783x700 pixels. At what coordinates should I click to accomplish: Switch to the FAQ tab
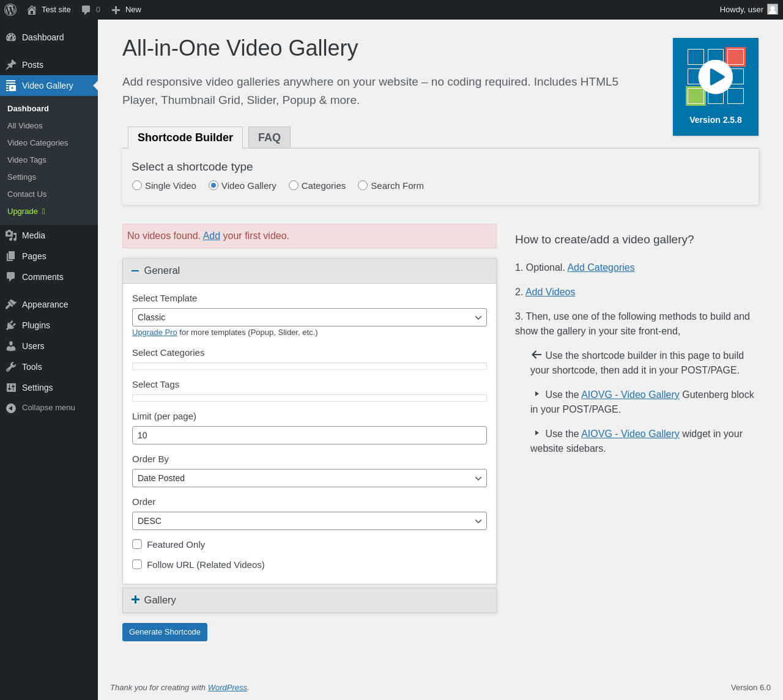[x=269, y=138]
